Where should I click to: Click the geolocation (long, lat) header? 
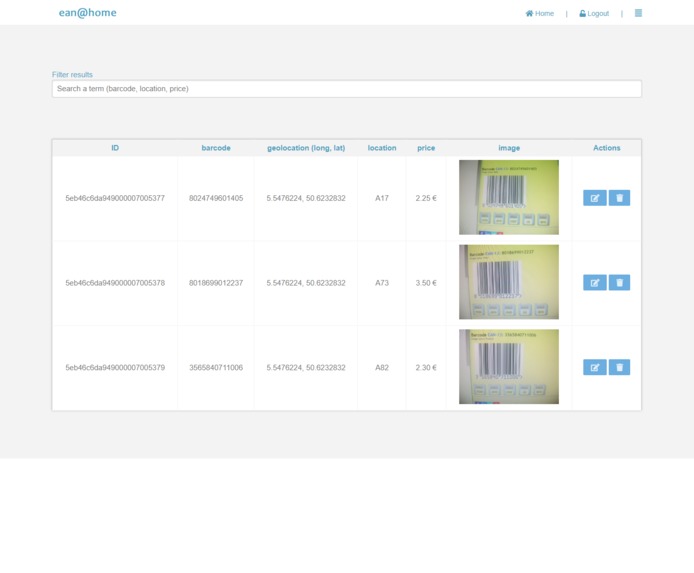(x=306, y=148)
